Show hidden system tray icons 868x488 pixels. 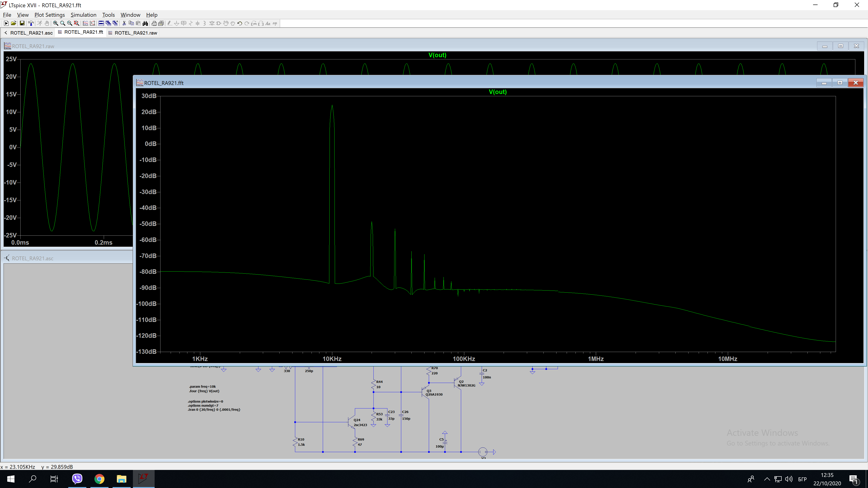[767, 479]
